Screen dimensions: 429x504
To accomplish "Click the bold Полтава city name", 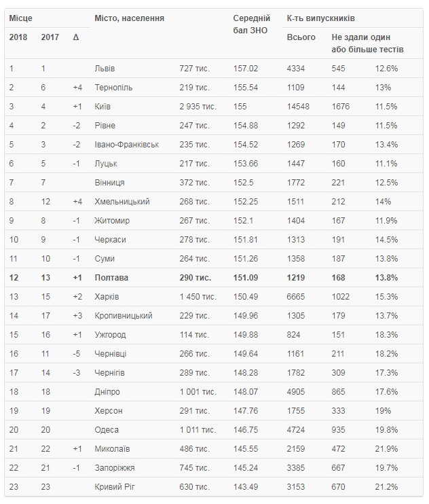I will point(112,278).
